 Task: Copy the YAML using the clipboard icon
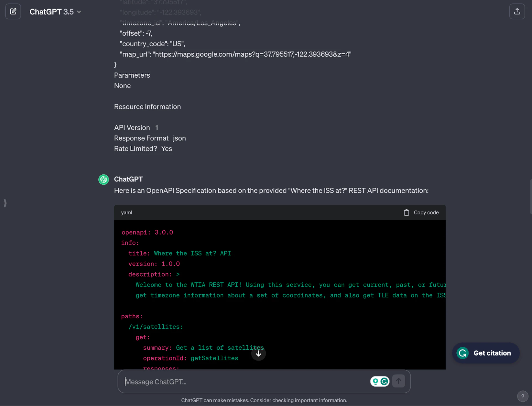click(406, 212)
